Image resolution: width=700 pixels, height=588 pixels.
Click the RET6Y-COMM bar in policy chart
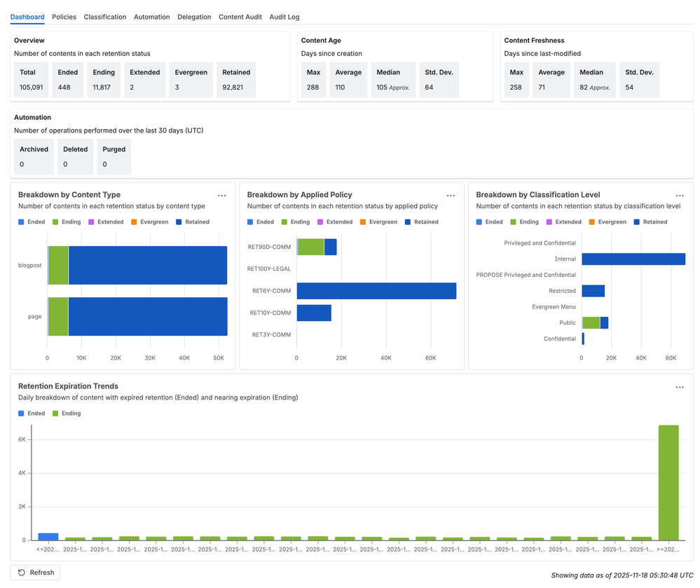376,291
